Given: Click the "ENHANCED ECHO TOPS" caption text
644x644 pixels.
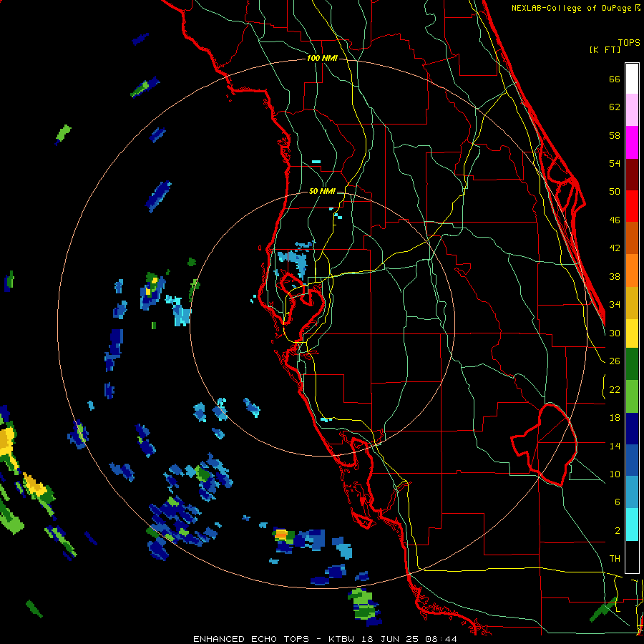Looking at the screenshot, I should click(x=251, y=639).
